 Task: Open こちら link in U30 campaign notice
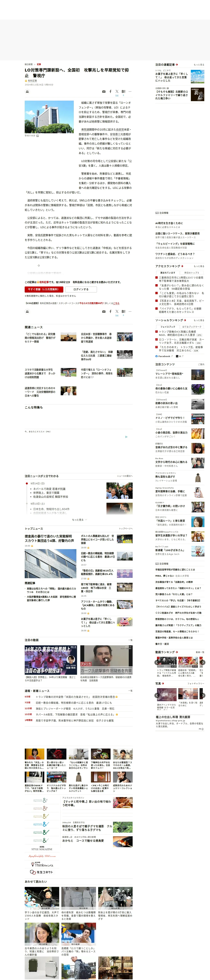[116, 303]
